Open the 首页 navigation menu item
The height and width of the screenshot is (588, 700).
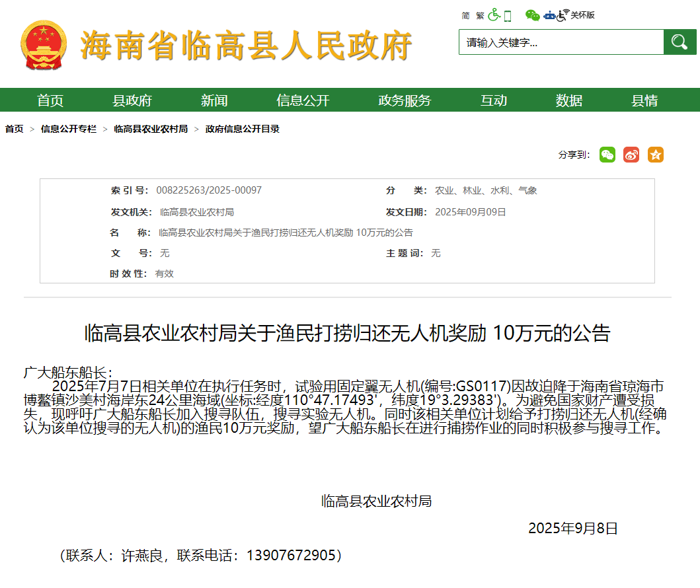pyautogui.click(x=50, y=100)
